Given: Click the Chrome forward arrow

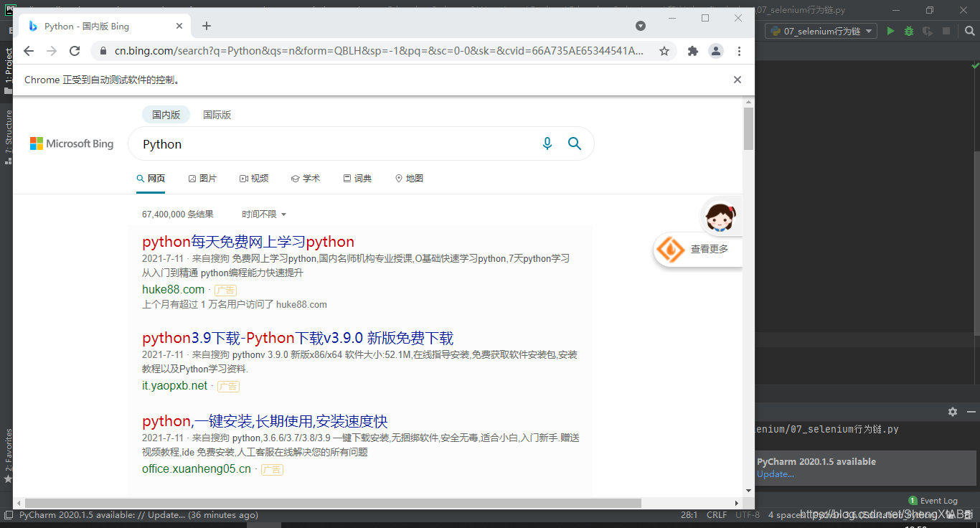Looking at the screenshot, I should click(52, 51).
